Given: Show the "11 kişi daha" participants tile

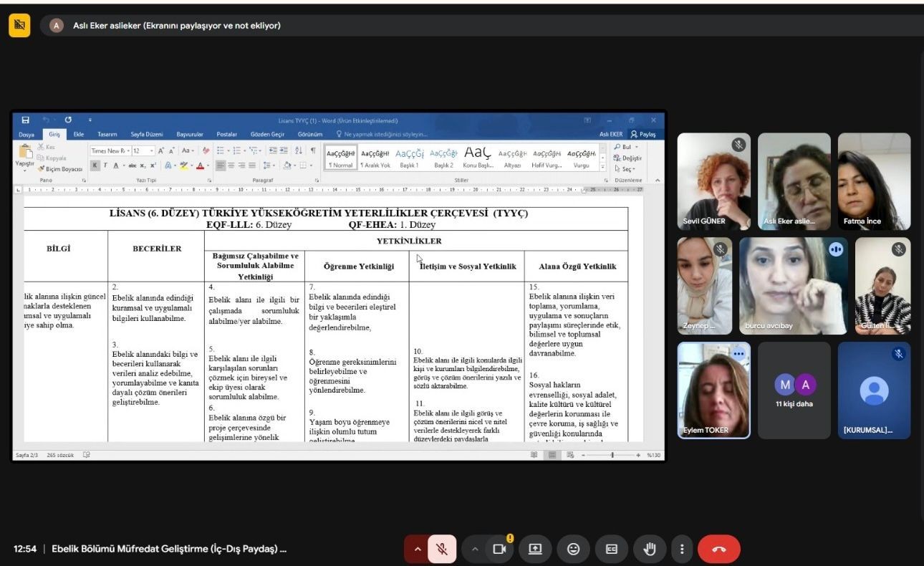Looking at the screenshot, I should [x=794, y=390].
